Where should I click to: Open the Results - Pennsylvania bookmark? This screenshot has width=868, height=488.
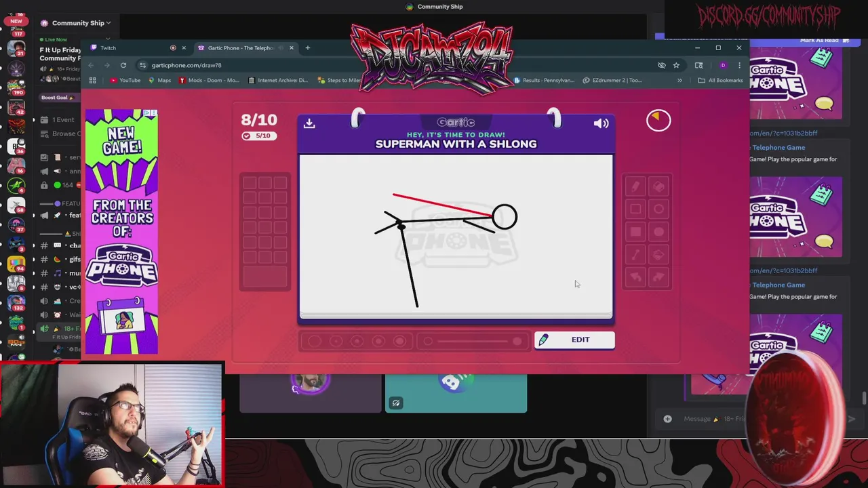545,80
